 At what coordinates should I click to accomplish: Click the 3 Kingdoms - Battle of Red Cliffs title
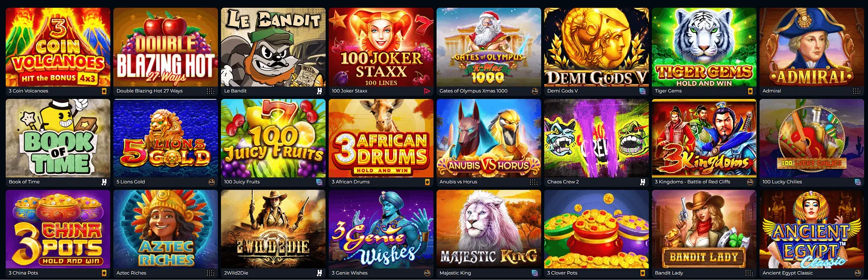692,182
